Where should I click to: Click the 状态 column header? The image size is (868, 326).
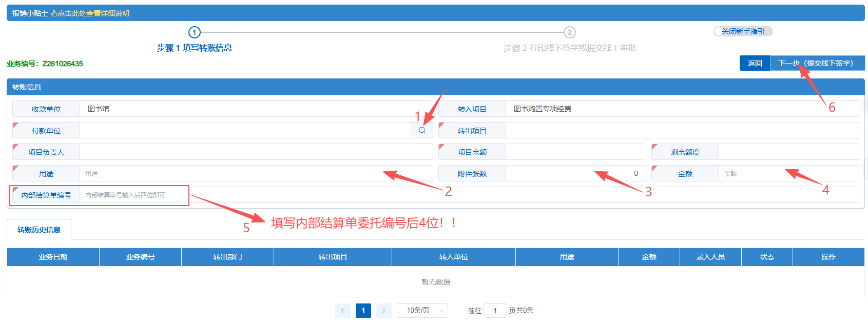(x=767, y=257)
